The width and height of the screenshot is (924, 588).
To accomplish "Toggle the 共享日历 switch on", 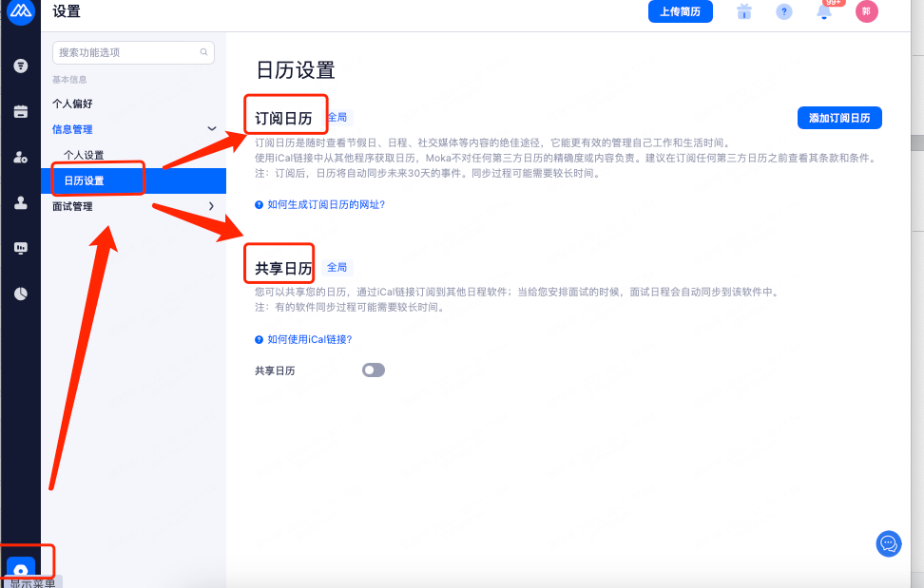I will point(374,370).
